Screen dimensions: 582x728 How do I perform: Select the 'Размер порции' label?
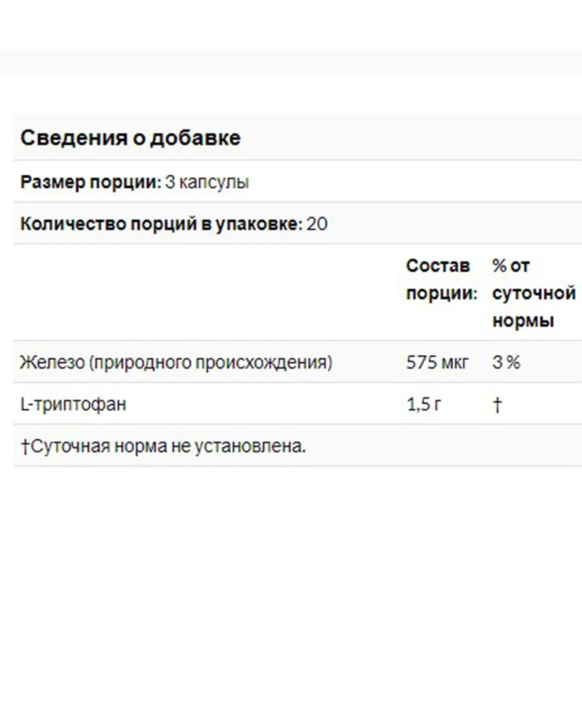click(91, 182)
